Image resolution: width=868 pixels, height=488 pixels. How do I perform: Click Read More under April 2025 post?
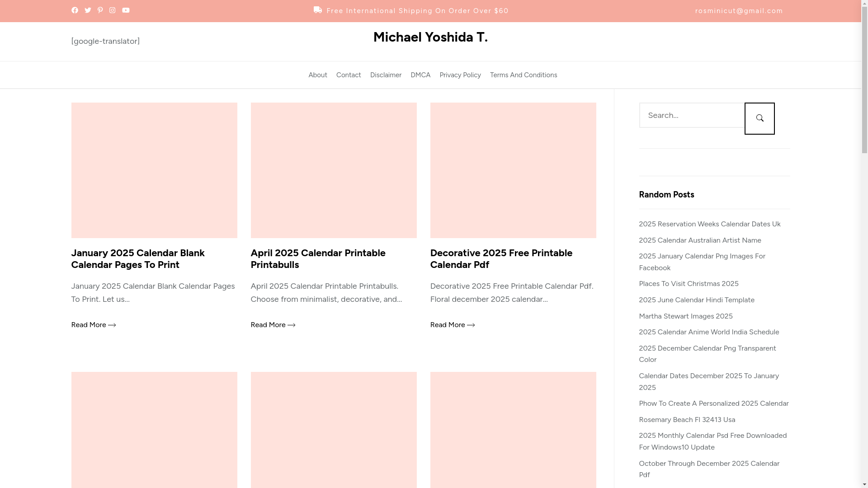click(273, 325)
